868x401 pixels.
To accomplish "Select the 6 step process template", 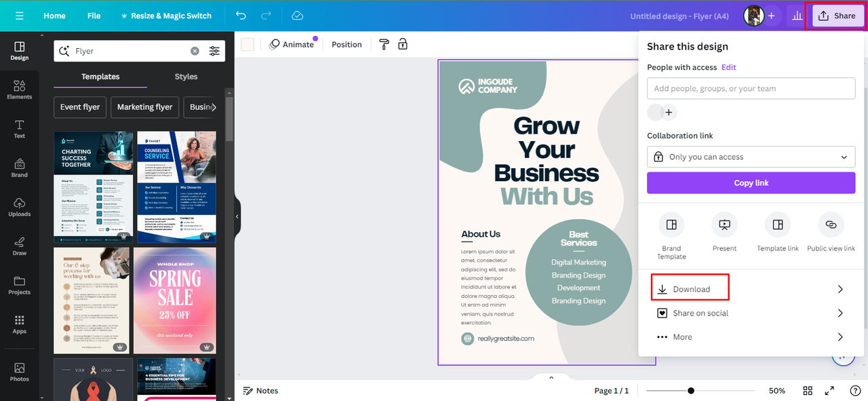I will 92,300.
